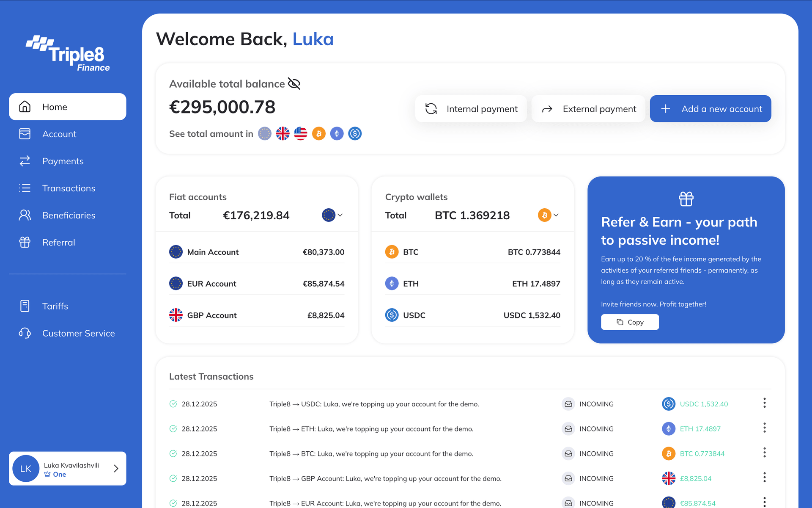Image resolution: width=812 pixels, height=508 pixels.
Task: Open more options for ETH 17.4897 transaction
Action: pyautogui.click(x=765, y=428)
